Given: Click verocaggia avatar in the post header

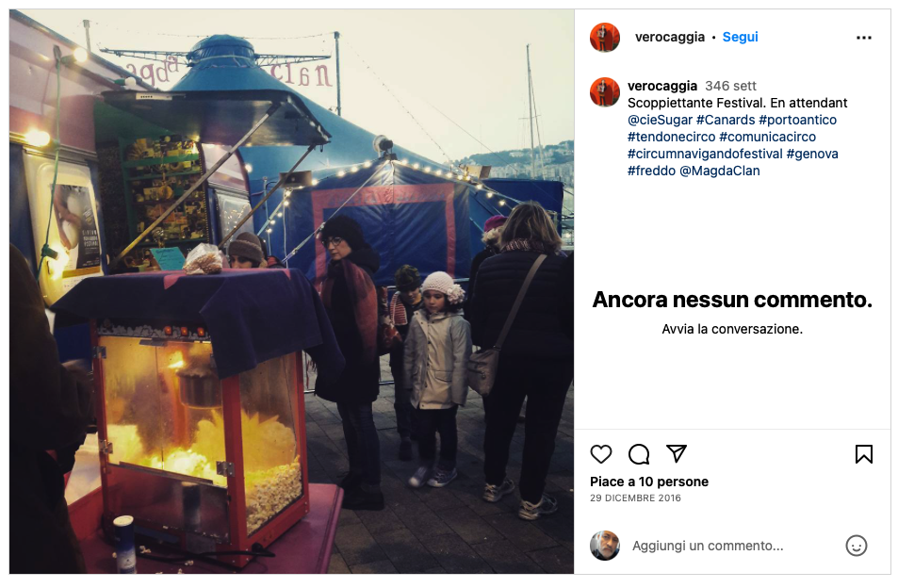Looking at the screenshot, I should [x=605, y=37].
